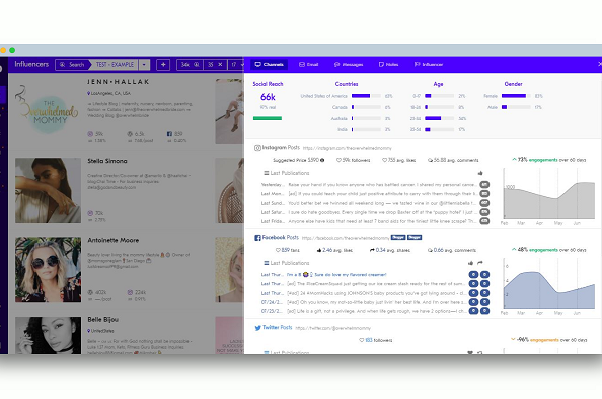Click Stella Simona's Instagram 70k icon

[x=90, y=213]
